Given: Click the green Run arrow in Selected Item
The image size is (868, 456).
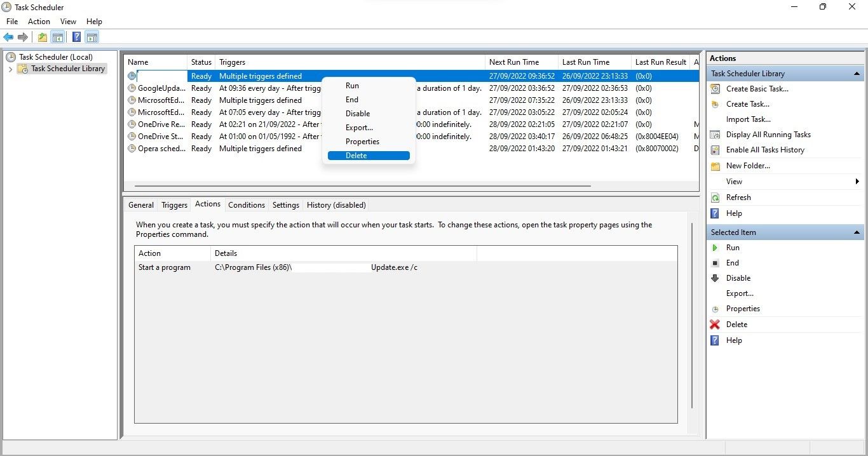Looking at the screenshot, I should (715, 248).
